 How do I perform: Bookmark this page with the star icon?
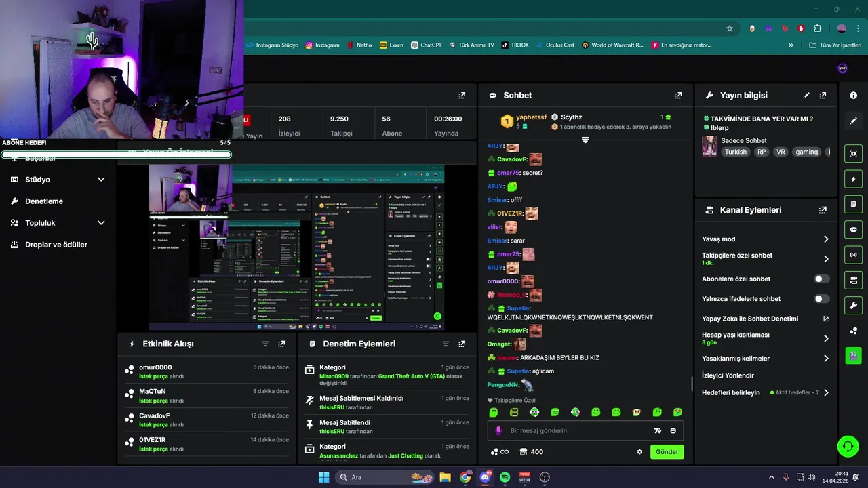730,28
